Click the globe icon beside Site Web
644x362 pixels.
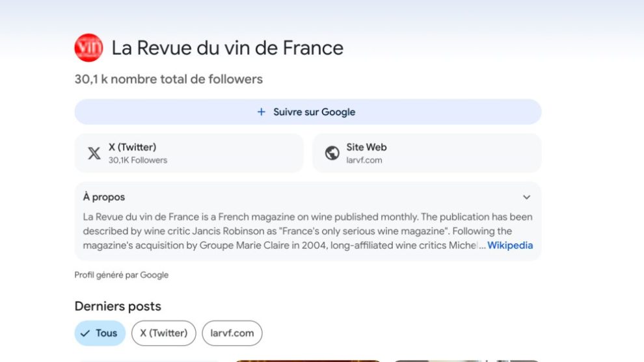(x=332, y=153)
